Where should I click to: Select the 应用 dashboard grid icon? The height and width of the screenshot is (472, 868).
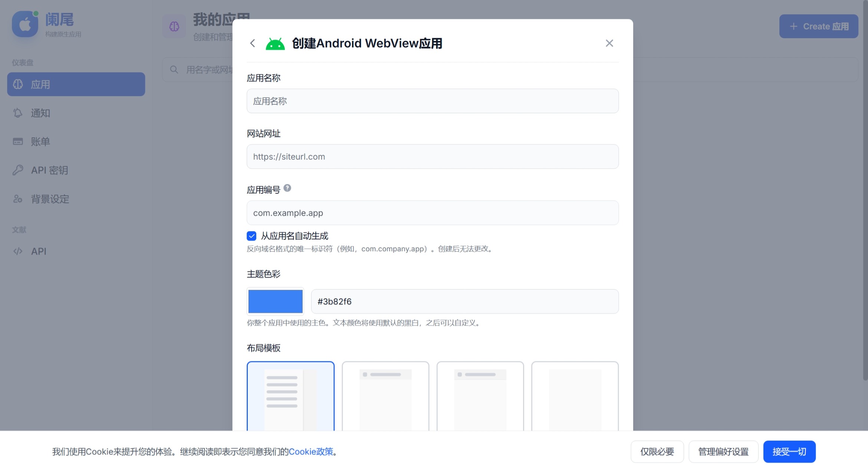point(18,84)
